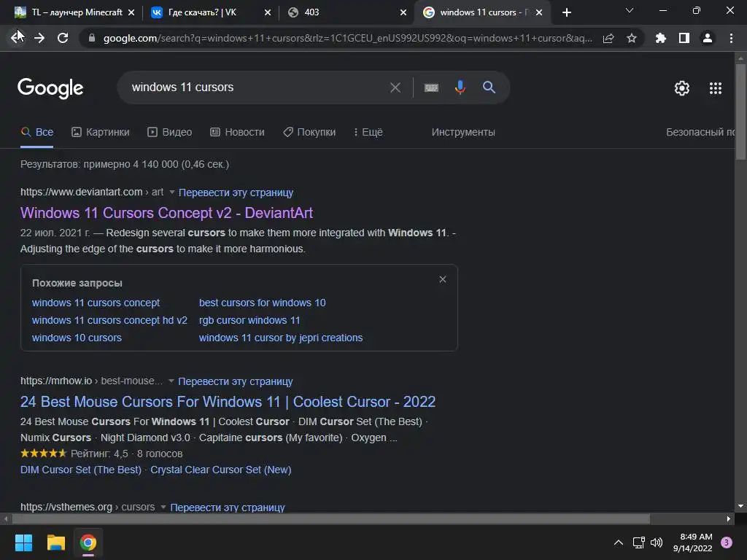
Task: Start voice search with the microphone
Action: [x=460, y=87]
